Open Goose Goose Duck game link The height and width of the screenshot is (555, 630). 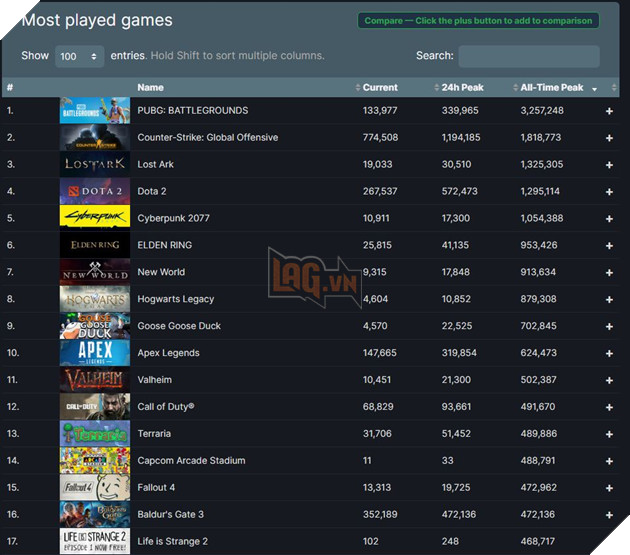pos(179,326)
